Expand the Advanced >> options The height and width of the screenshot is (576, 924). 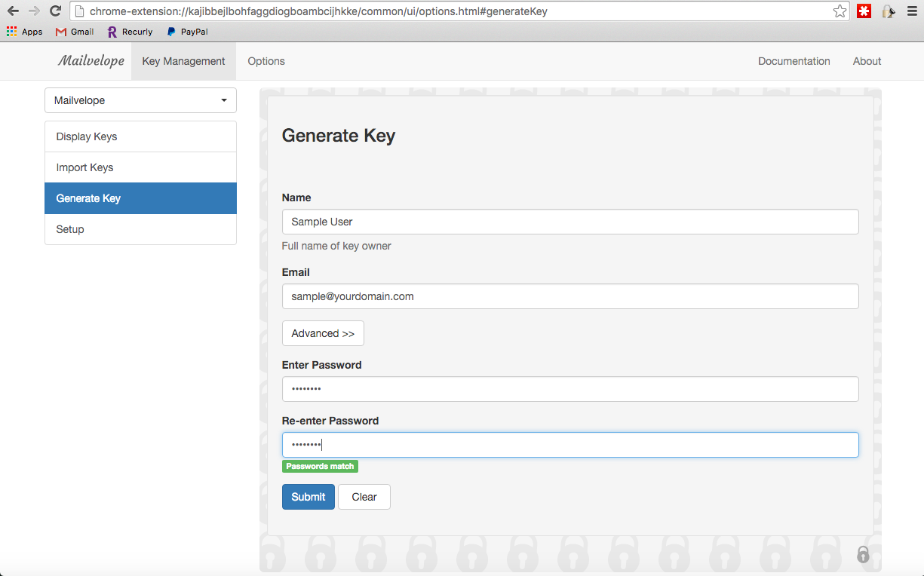tap(323, 333)
